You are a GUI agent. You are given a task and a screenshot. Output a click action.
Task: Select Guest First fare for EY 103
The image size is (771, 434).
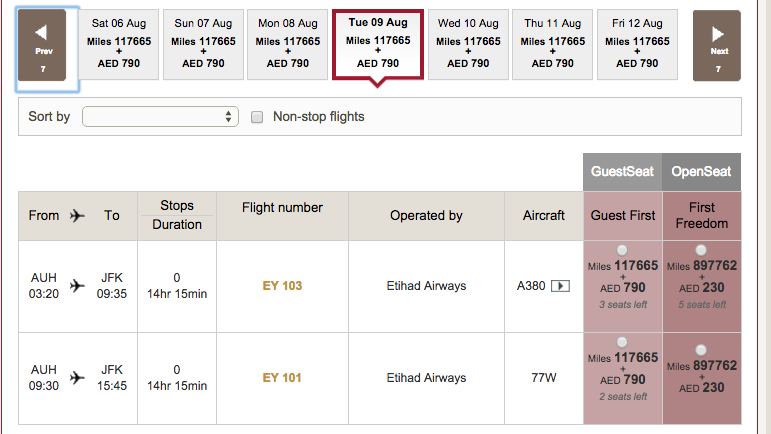622,250
